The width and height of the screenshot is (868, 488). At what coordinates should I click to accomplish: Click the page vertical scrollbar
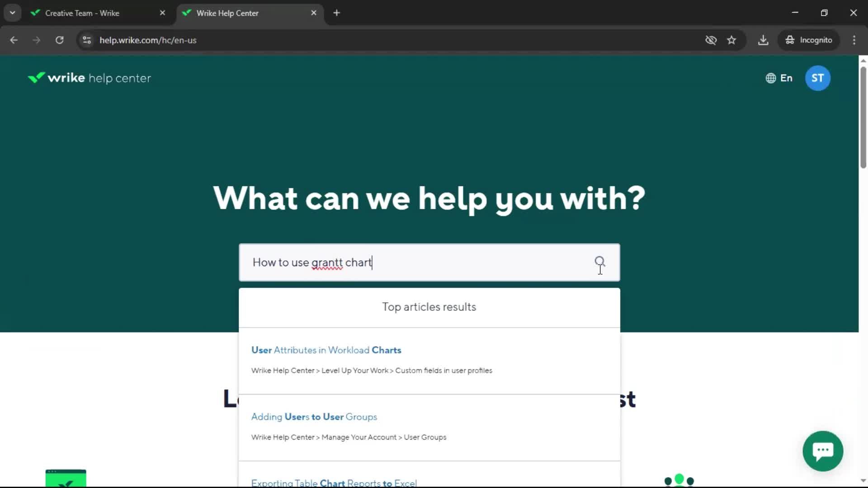pyautogui.click(x=863, y=117)
